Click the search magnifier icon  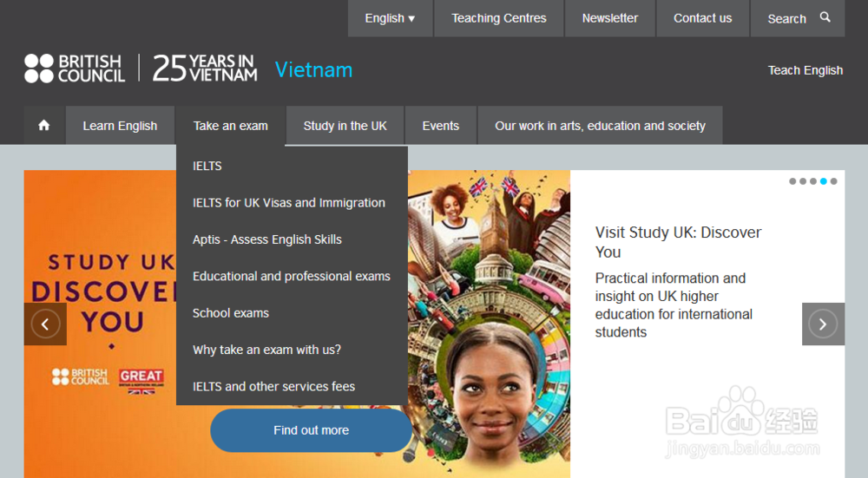pyautogui.click(x=825, y=17)
